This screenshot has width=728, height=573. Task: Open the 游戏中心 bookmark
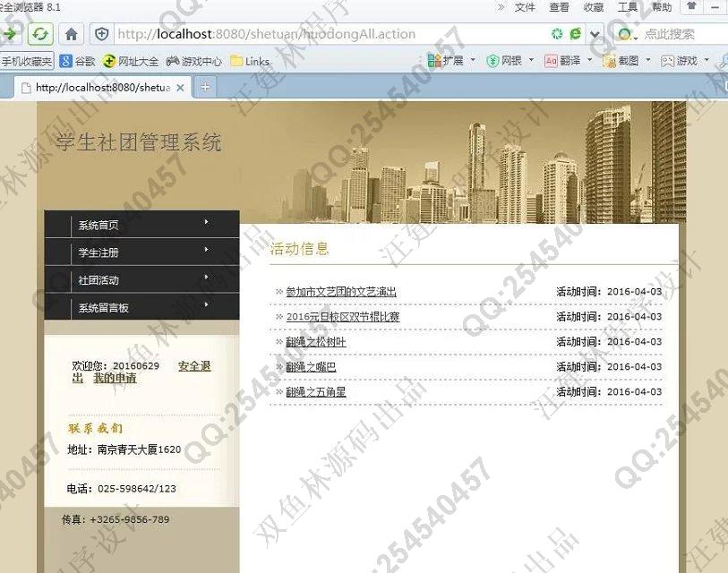pos(194,61)
